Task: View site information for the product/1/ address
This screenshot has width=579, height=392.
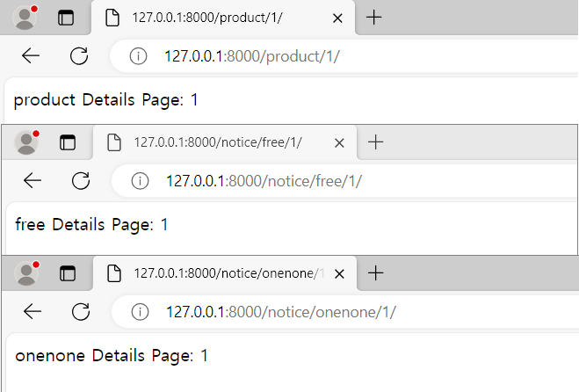Action: pyautogui.click(x=138, y=56)
